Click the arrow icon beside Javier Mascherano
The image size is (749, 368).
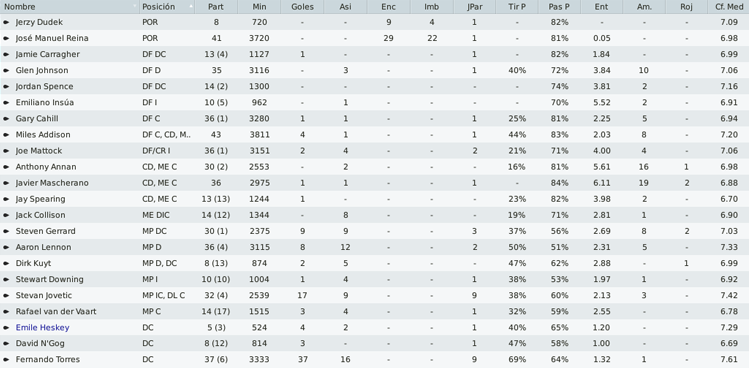(6, 183)
